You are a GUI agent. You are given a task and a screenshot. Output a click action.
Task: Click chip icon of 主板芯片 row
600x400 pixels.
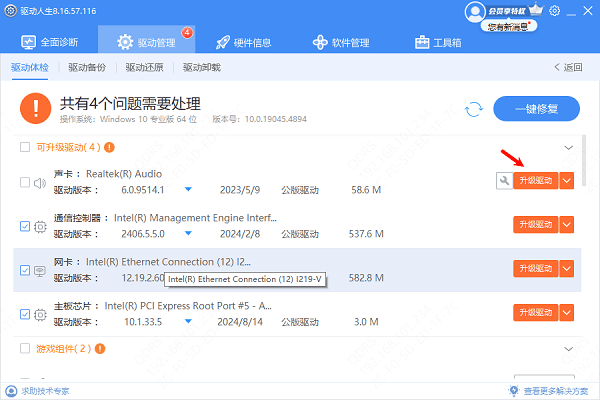coord(40,315)
